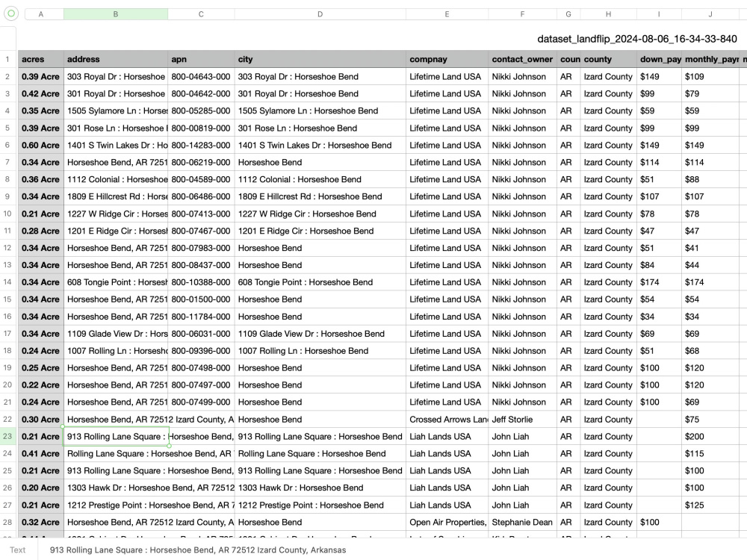
Task: Select down payment cell $107
Action: 660,196
